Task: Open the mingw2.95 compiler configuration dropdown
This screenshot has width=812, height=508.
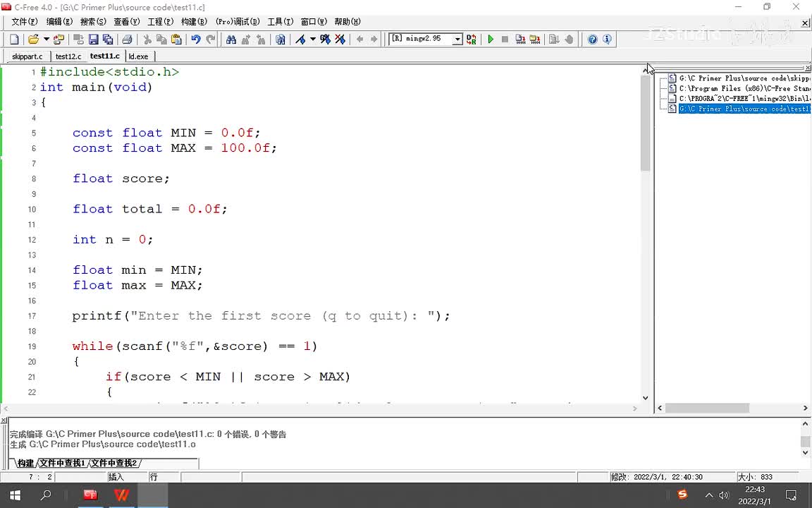Action: coord(457,40)
